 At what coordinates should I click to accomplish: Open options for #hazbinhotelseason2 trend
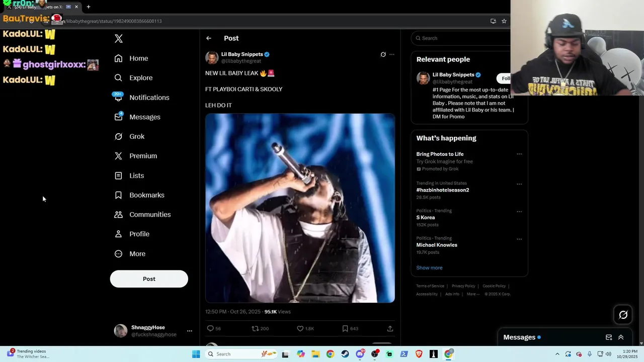coord(519,184)
